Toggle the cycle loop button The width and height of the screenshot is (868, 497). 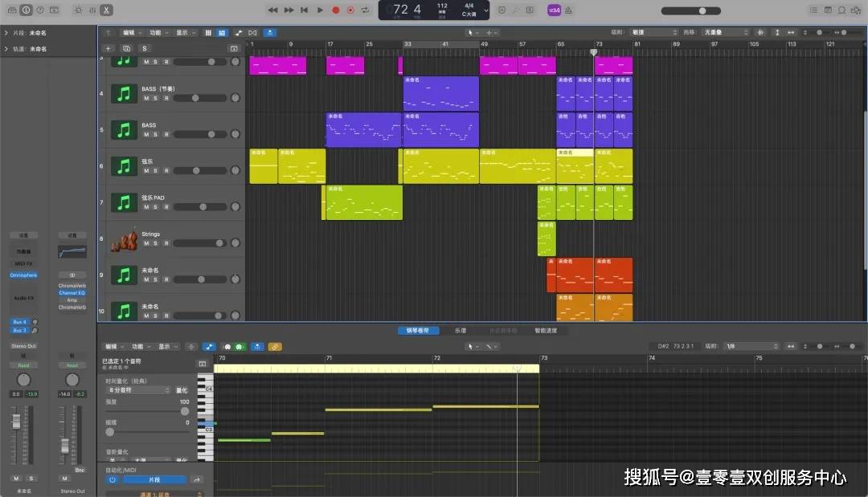(366, 10)
